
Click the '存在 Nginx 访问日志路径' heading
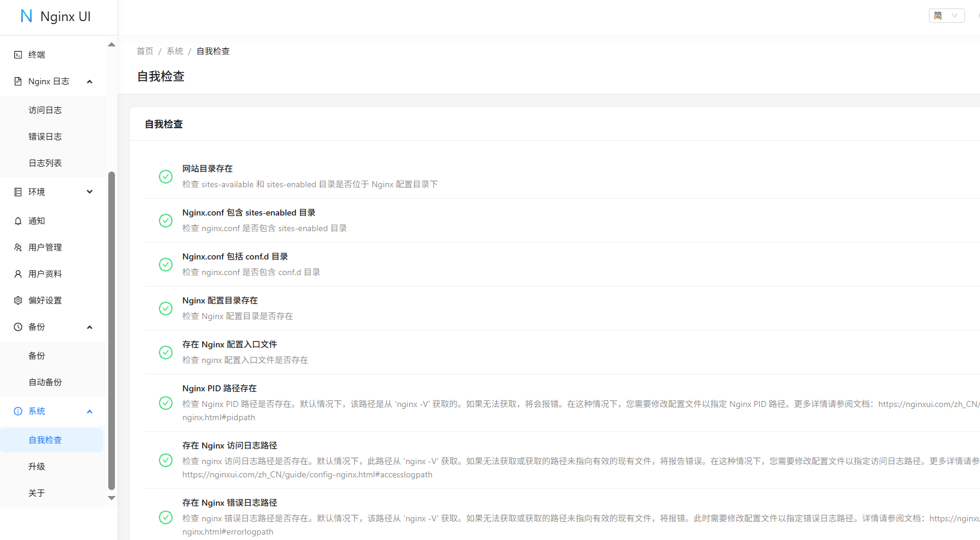[230, 445]
